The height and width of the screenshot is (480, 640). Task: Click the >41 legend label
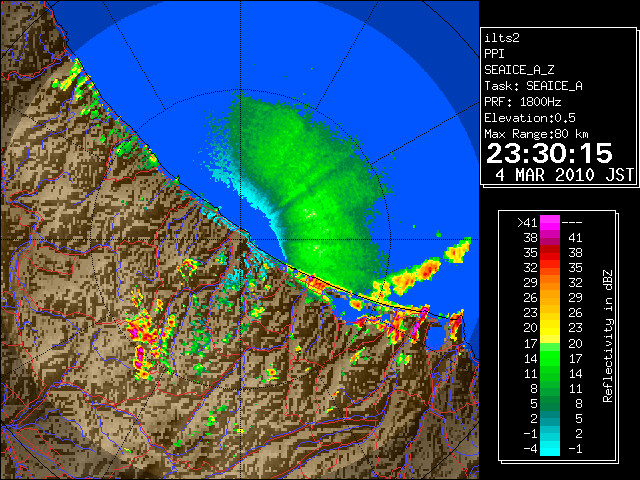coord(527,222)
